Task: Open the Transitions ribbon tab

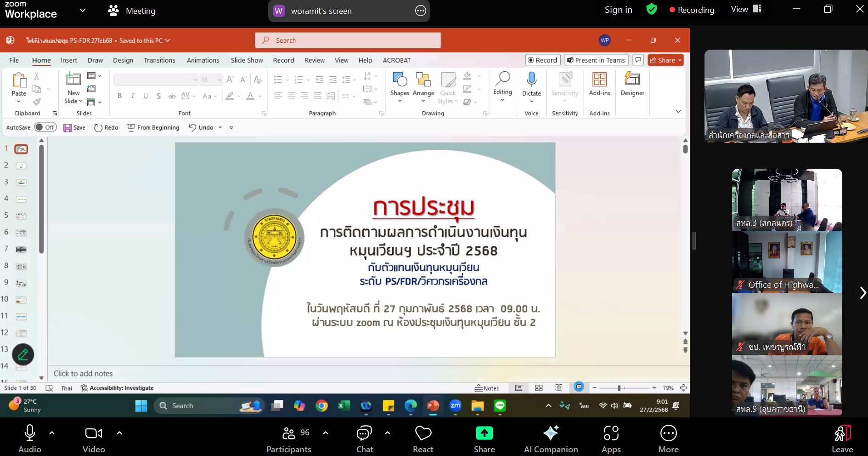Action: point(159,60)
